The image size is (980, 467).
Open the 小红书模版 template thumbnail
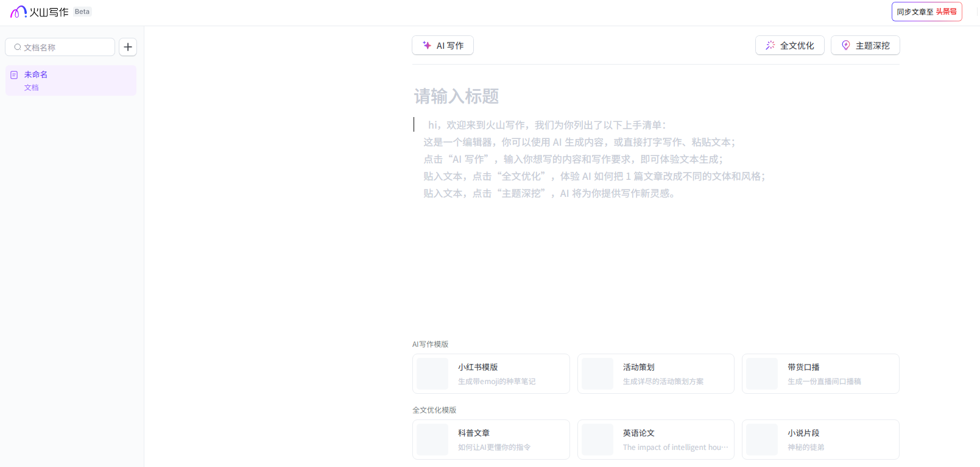pos(432,374)
